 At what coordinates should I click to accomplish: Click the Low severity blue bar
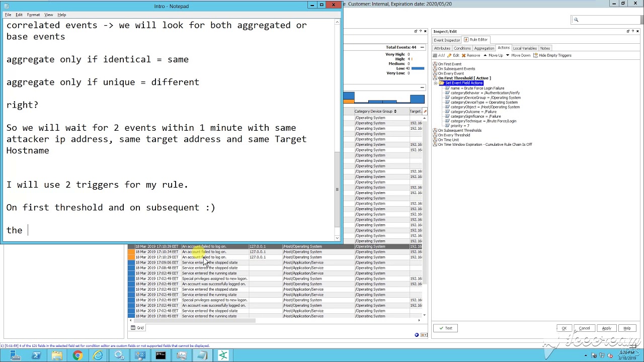click(x=418, y=68)
